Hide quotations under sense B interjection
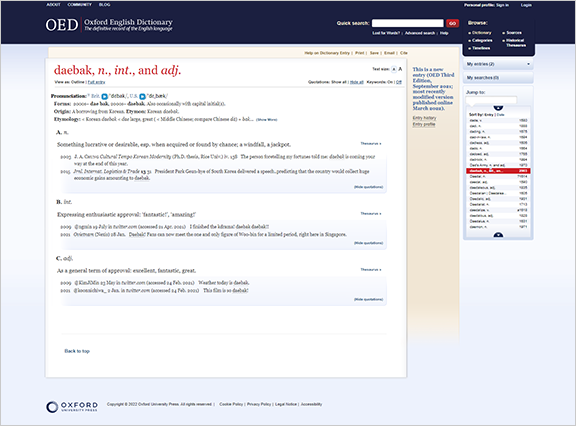Image resolution: width=576 pixels, height=426 pixels. [x=368, y=243]
